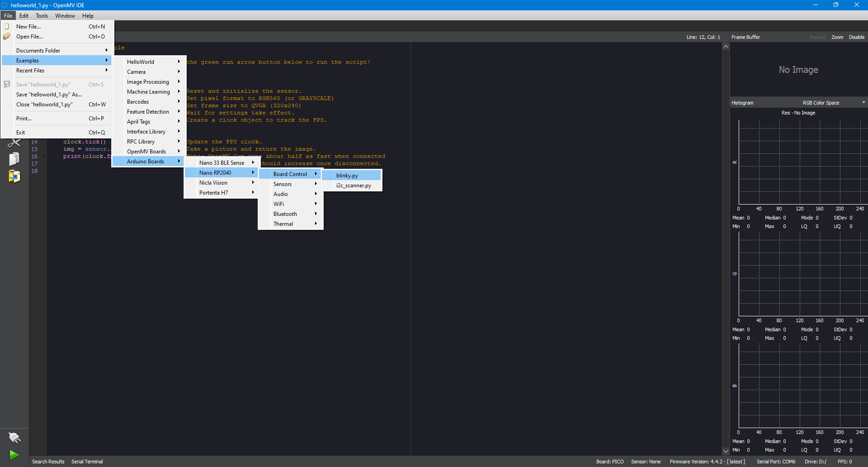Open the Edit menu
The width and height of the screenshot is (868, 467).
coord(24,16)
